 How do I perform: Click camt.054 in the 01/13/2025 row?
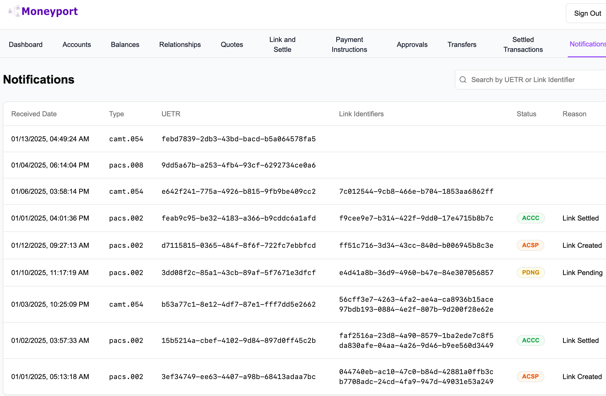(x=126, y=139)
